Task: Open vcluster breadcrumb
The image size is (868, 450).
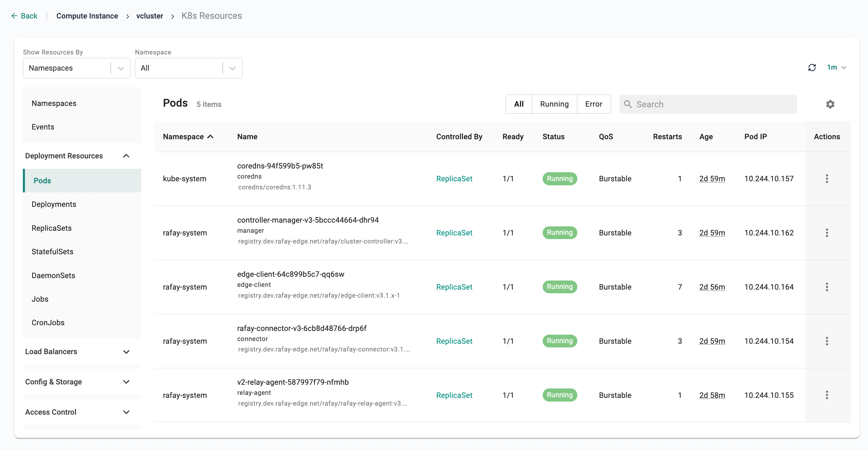Action: pos(150,16)
